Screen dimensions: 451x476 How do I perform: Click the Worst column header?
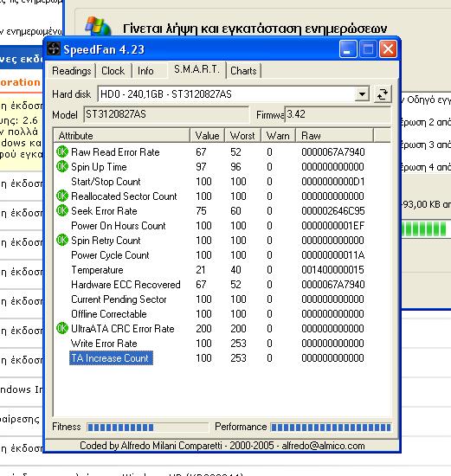coord(242,136)
